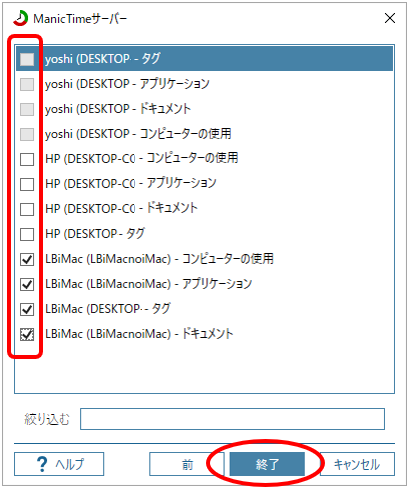This screenshot has height=488, width=408.
Task: Enable HP ドキュメント checkbox
Action: pyautogui.click(x=27, y=209)
